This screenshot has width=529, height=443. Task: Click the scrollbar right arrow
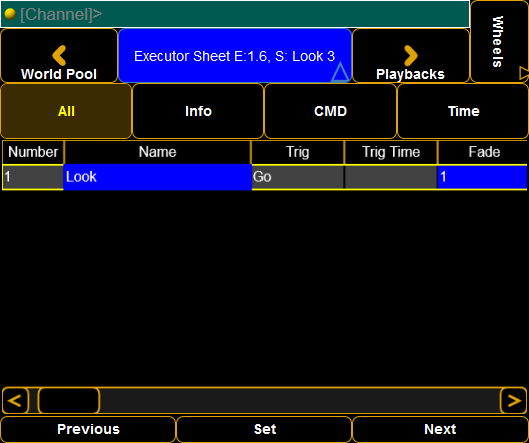click(x=513, y=401)
